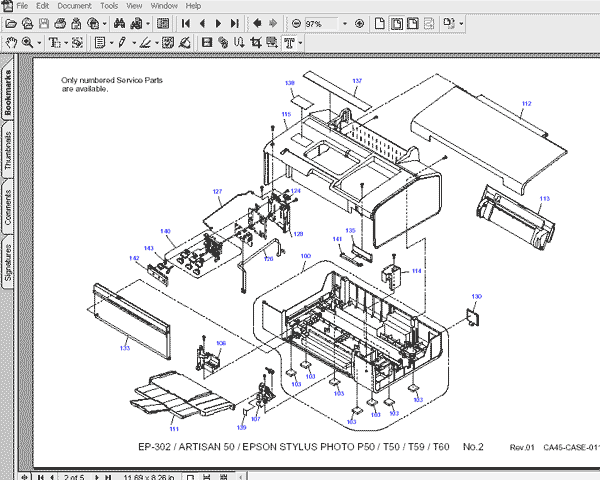
Task: Click part number 112 label link
Action: tap(526, 102)
